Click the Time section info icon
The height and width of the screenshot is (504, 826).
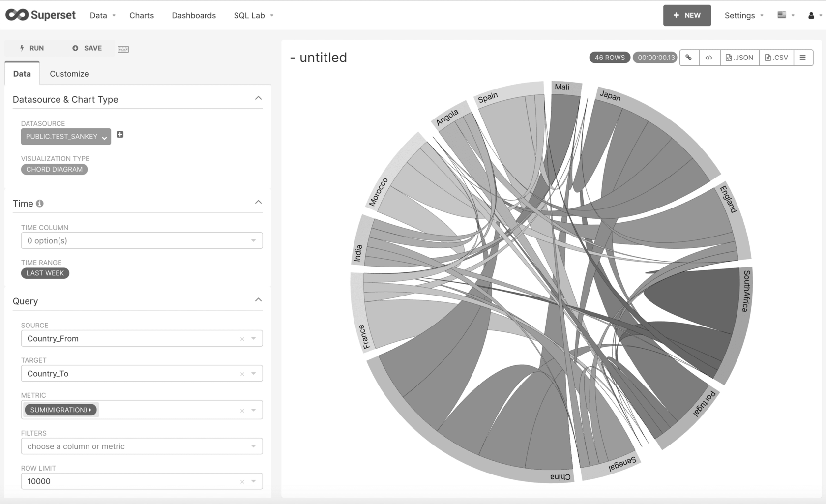click(40, 203)
